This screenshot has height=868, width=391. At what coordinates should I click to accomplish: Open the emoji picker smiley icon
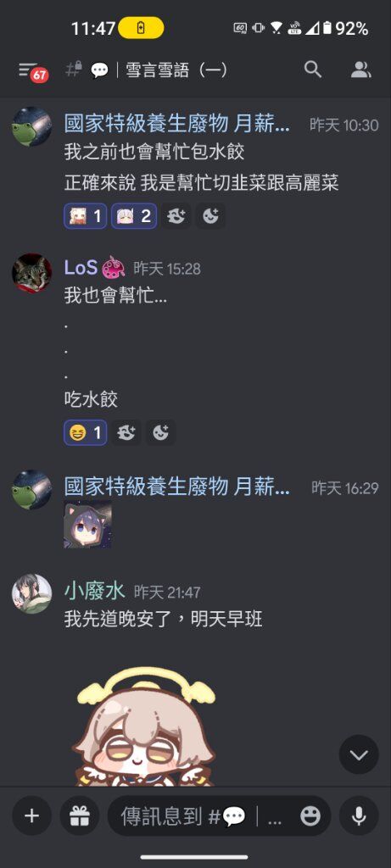click(x=310, y=816)
